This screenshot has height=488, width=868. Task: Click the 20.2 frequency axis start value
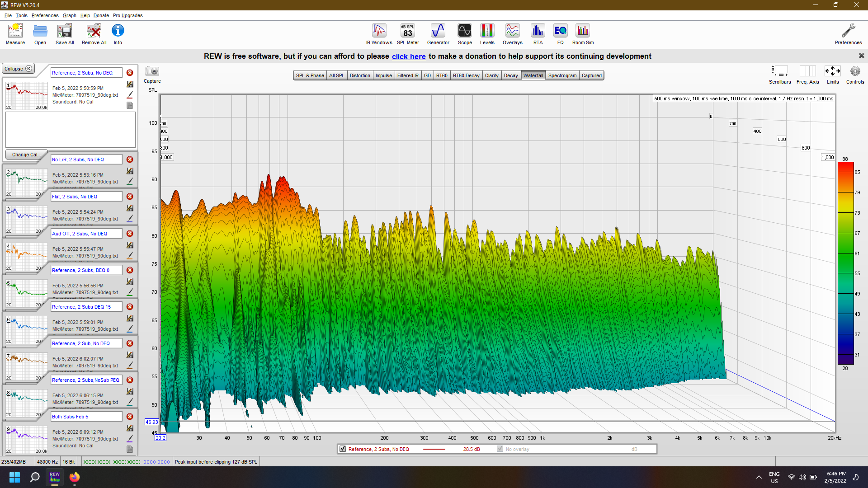[160, 438]
